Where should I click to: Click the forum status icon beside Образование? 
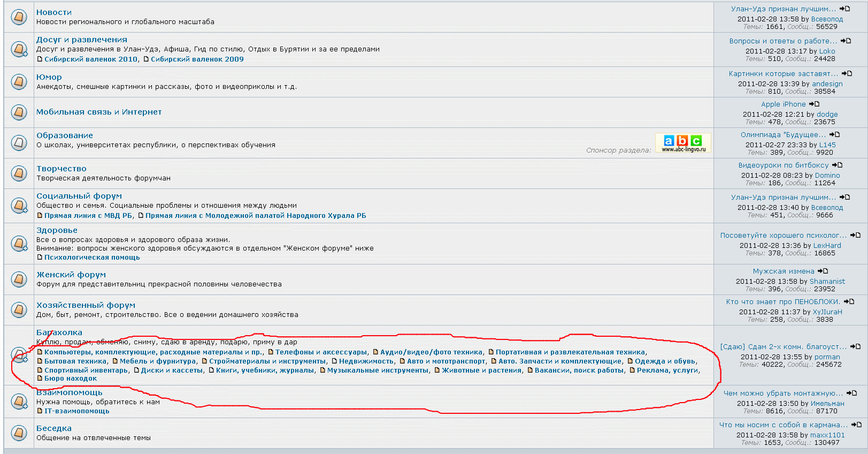click(x=19, y=143)
